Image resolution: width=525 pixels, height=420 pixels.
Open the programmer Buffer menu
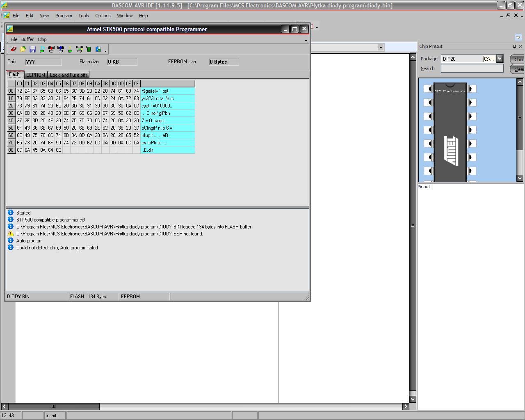27,39
